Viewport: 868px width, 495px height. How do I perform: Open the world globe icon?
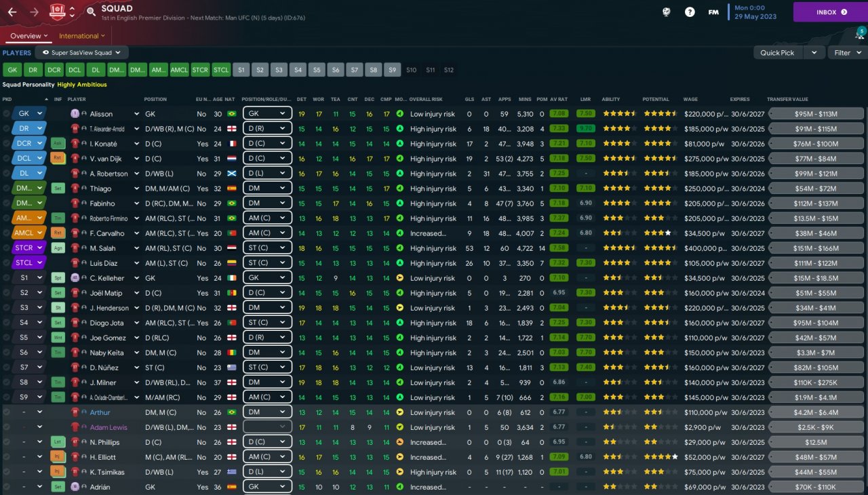pos(667,12)
